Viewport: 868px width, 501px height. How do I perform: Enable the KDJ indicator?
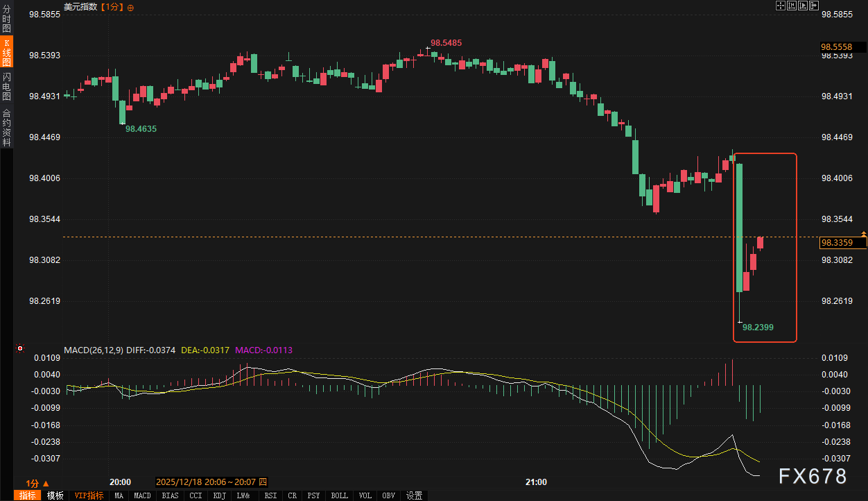[x=220, y=495]
